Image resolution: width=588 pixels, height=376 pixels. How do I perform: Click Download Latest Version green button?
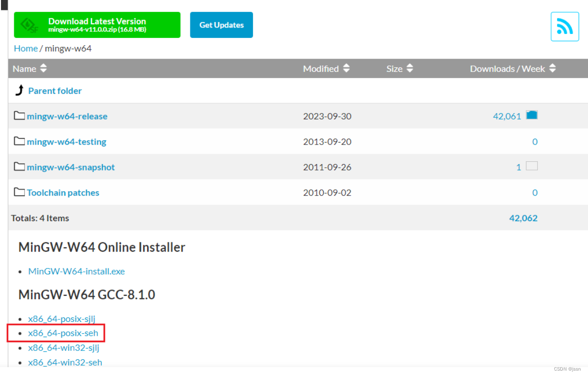pos(97,25)
